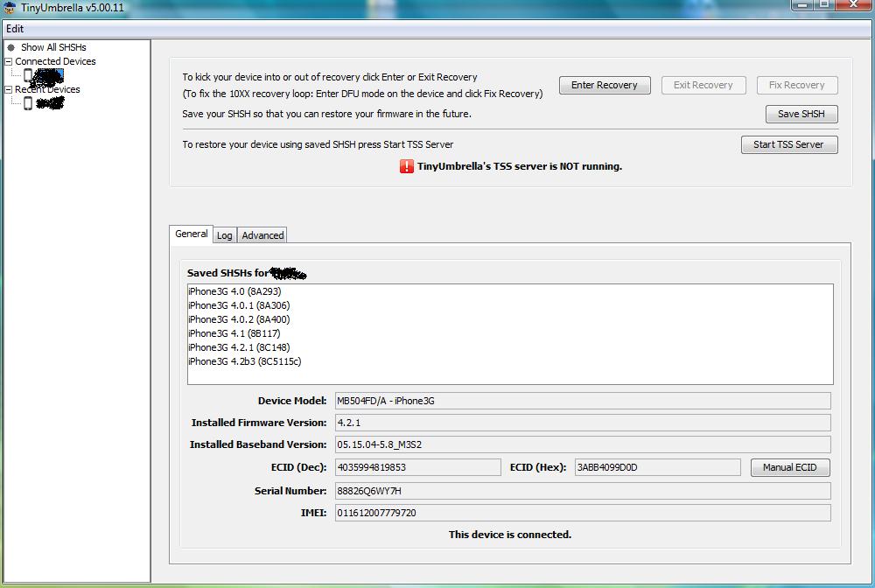Click the Serial Number field
The image size is (875, 588).
(x=582, y=491)
